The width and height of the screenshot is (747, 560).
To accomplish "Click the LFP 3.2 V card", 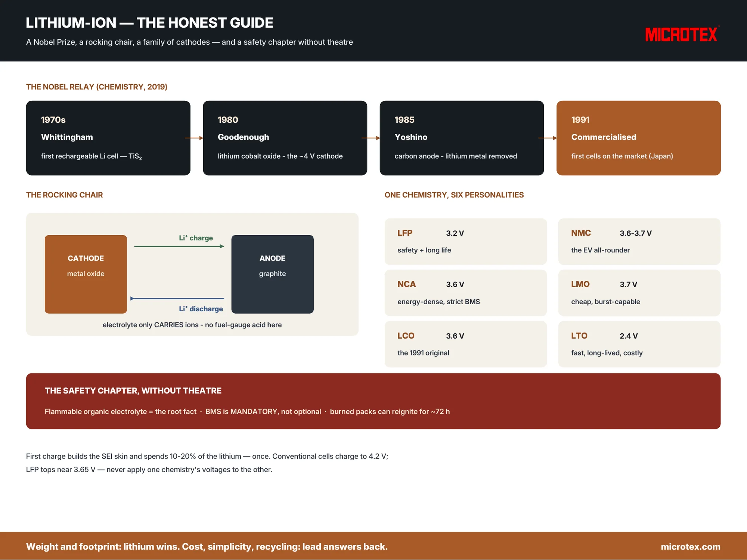I will [466, 242].
